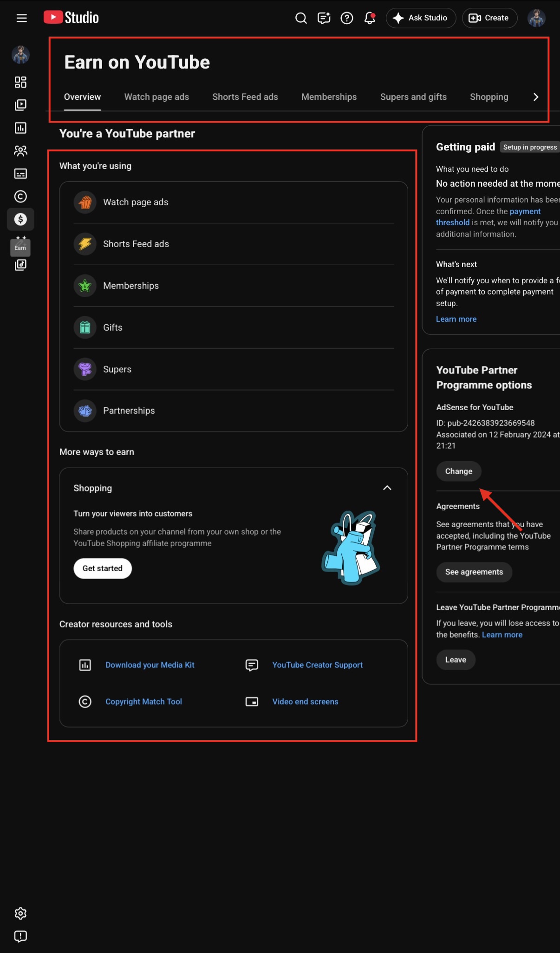Collapse the Shopping card chevron
The height and width of the screenshot is (953, 560).
click(387, 488)
